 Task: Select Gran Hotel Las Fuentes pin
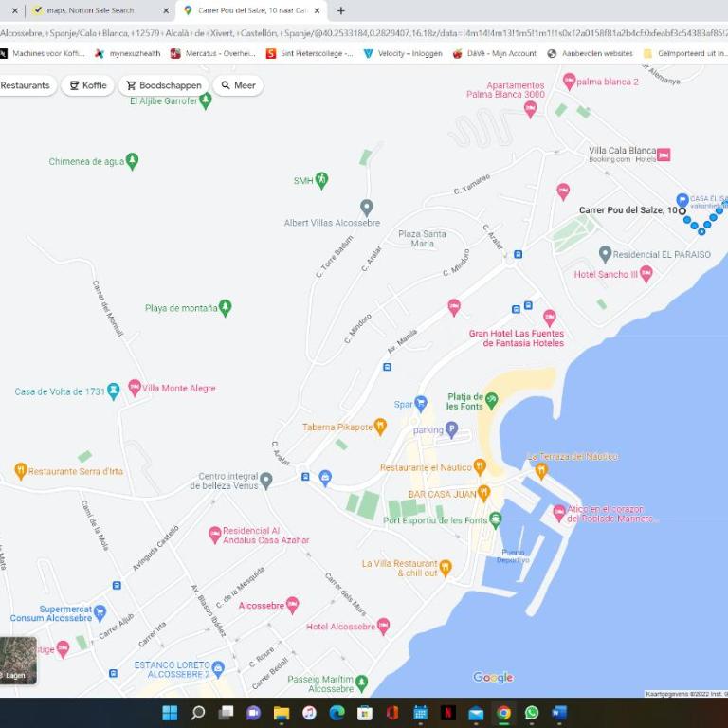coord(550,318)
